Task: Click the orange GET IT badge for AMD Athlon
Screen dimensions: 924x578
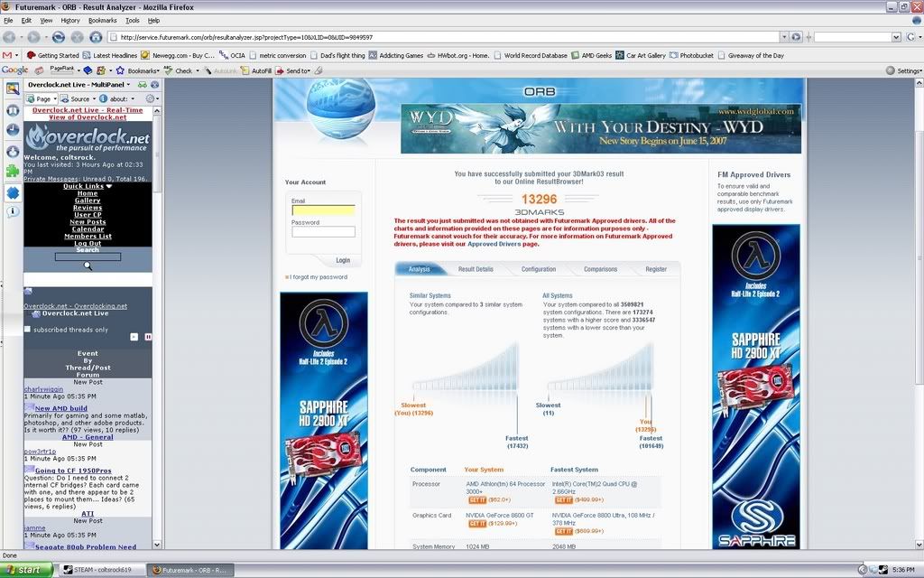Action: 477,500
